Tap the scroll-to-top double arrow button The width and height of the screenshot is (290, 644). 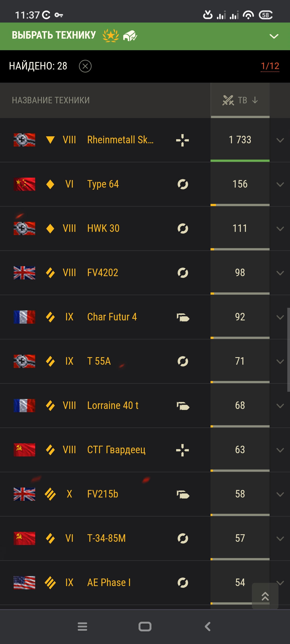coord(265,596)
